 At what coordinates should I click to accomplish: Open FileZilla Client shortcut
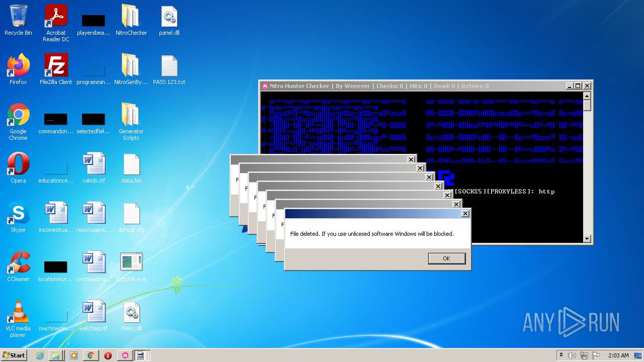tap(56, 70)
